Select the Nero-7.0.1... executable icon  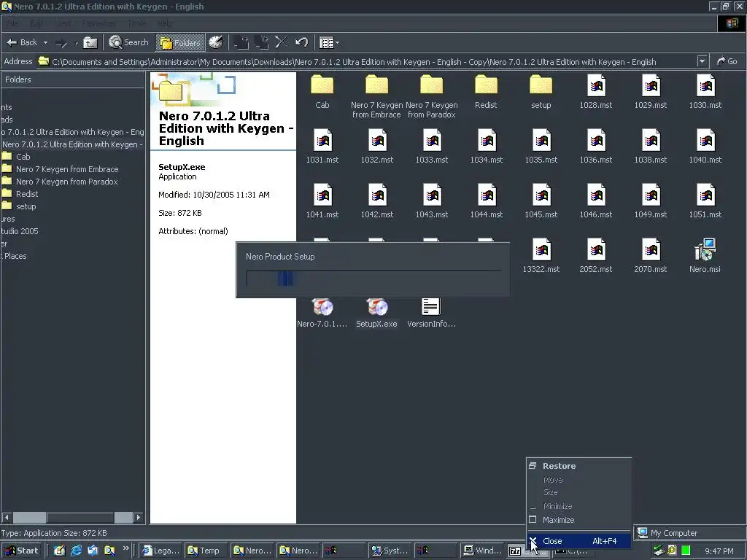point(322,307)
